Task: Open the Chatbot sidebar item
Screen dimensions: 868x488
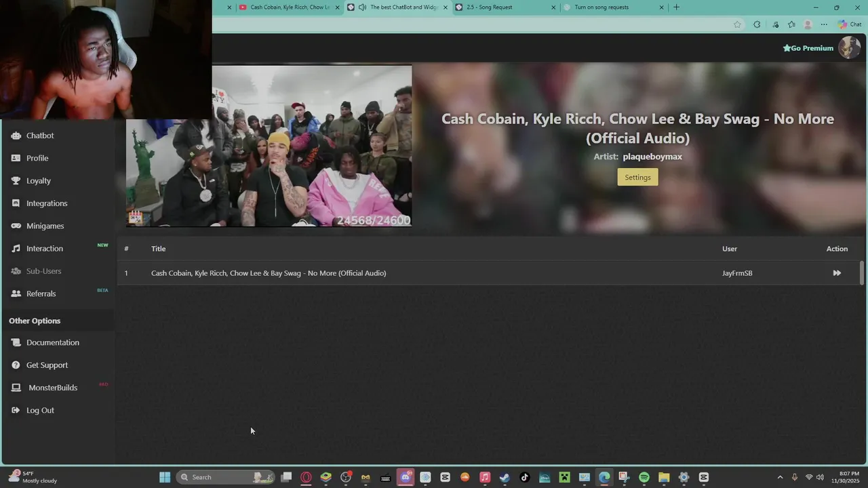Action: tap(40, 136)
